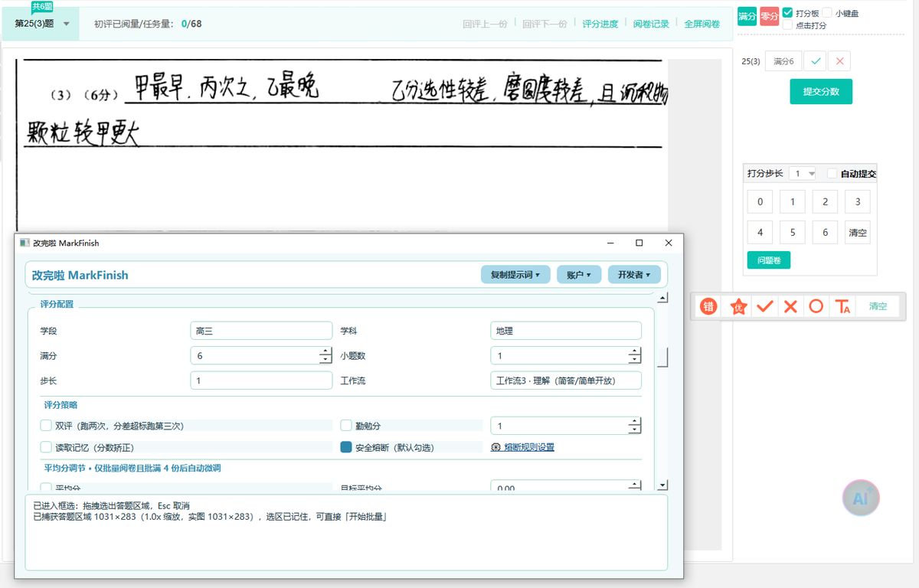The image size is (919, 588).
Task: Lower the 勤勉分 value using down arrow
Action: (634, 430)
